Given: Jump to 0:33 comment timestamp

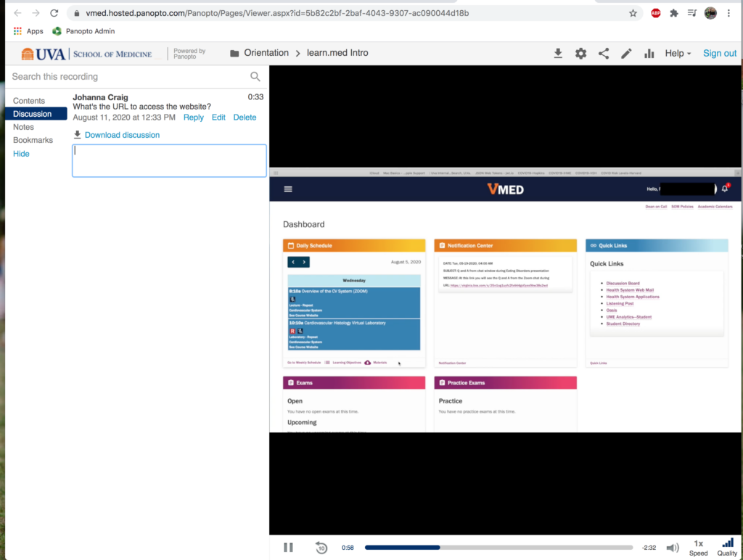Looking at the screenshot, I should (x=255, y=97).
